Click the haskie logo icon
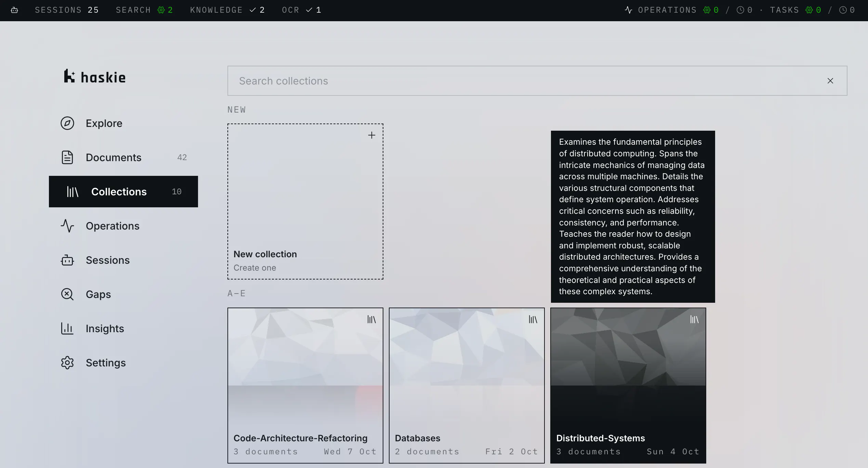The width and height of the screenshot is (868, 468). pos(69,76)
